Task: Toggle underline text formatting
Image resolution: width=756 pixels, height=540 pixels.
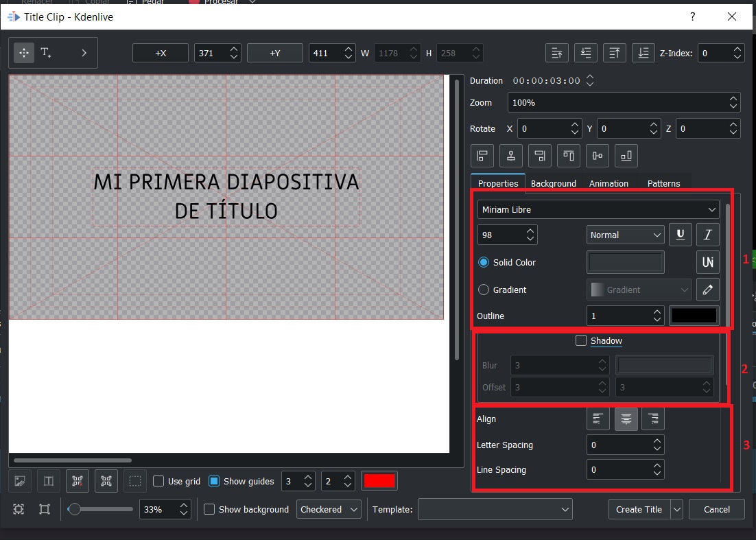Action: coord(681,235)
